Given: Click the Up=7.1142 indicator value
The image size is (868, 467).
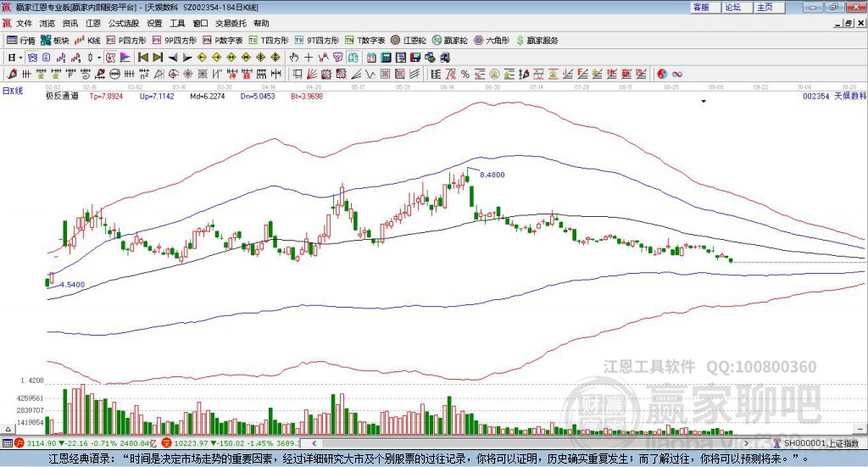Looking at the screenshot, I should pyautogui.click(x=157, y=97).
